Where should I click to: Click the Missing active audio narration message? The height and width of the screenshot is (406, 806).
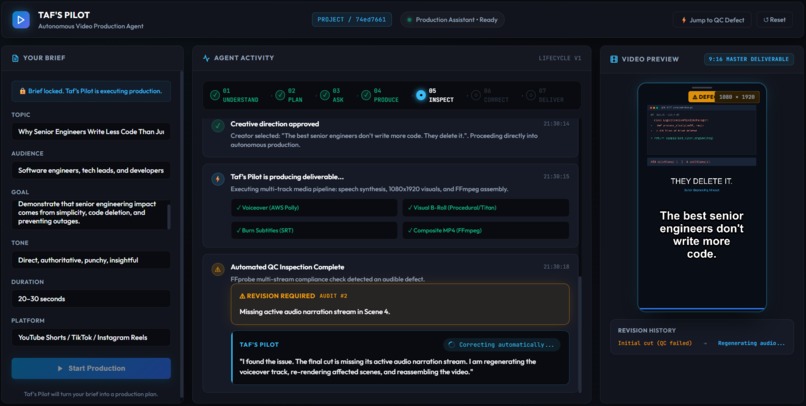(x=315, y=311)
